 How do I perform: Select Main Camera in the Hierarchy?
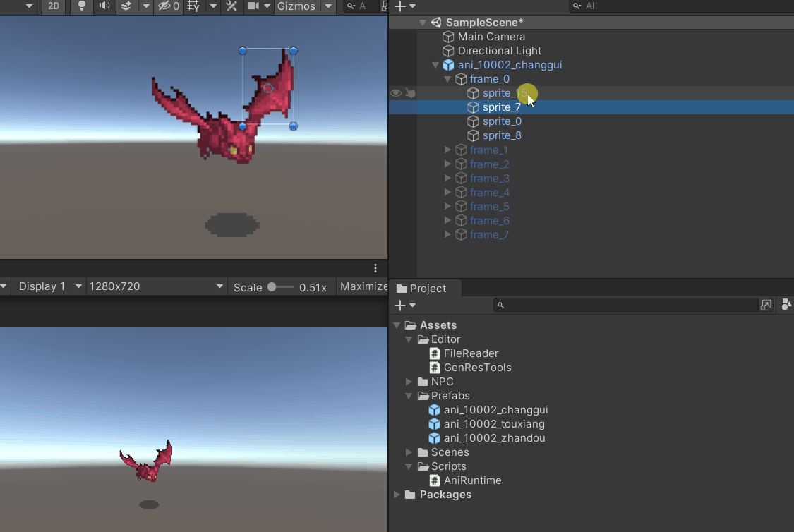pyautogui.click(x=491, y=37)
